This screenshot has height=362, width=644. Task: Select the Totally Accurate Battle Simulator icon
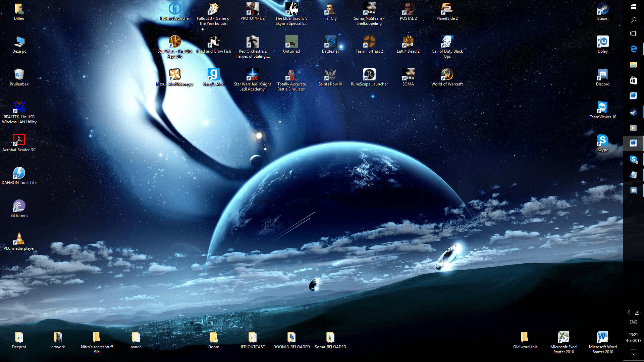pyautogui.click(x=291, y=75)
